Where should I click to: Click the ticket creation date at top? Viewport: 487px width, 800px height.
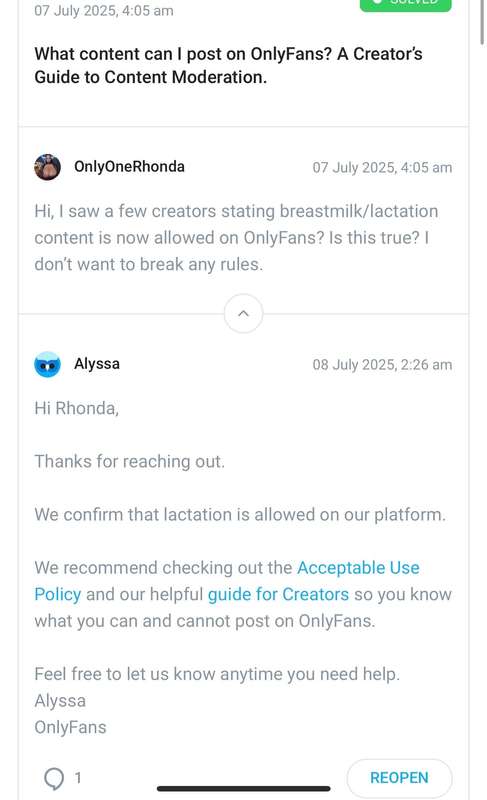(x=104, y=10)
